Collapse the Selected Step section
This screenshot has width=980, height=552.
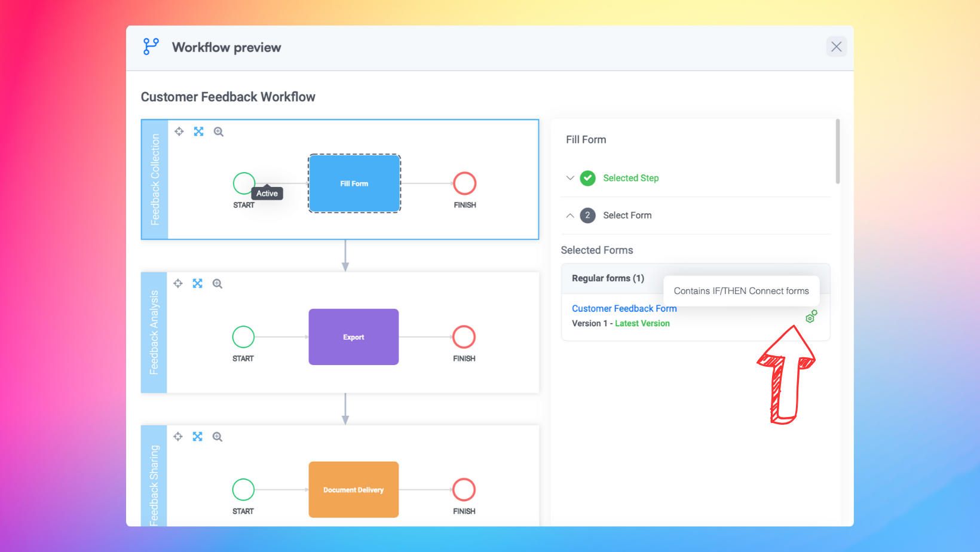[570, 178]
